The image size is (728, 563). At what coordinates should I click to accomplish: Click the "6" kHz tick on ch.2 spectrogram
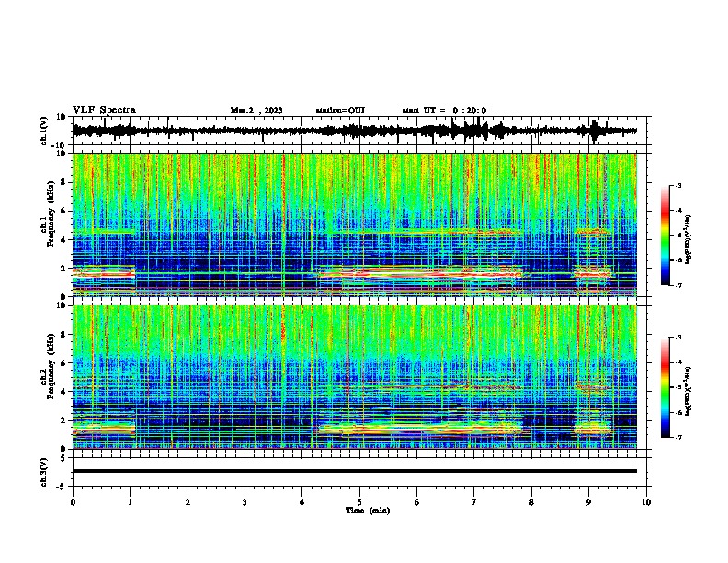coord(63,363)
